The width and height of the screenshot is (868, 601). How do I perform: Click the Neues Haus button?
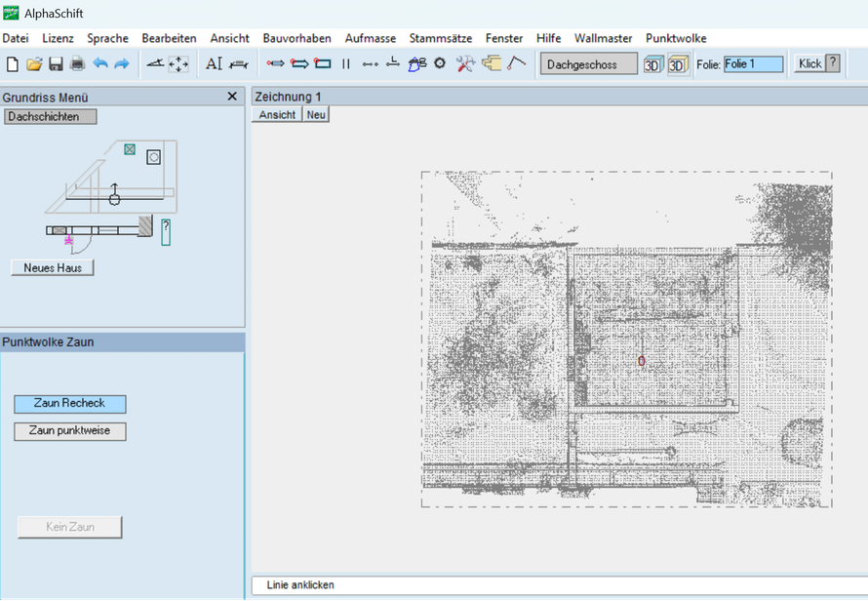[53, 267]
